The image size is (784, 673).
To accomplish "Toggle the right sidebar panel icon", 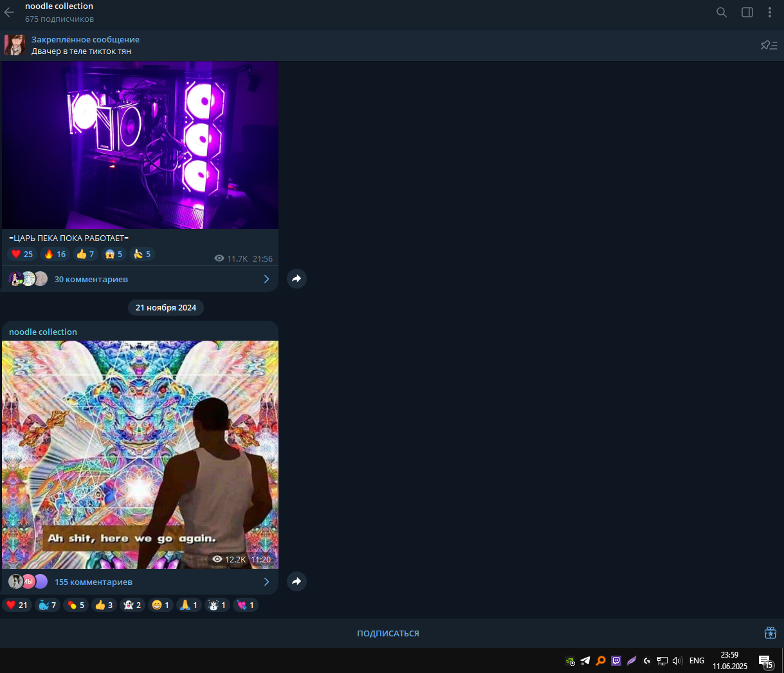I will tap(747, 12).
